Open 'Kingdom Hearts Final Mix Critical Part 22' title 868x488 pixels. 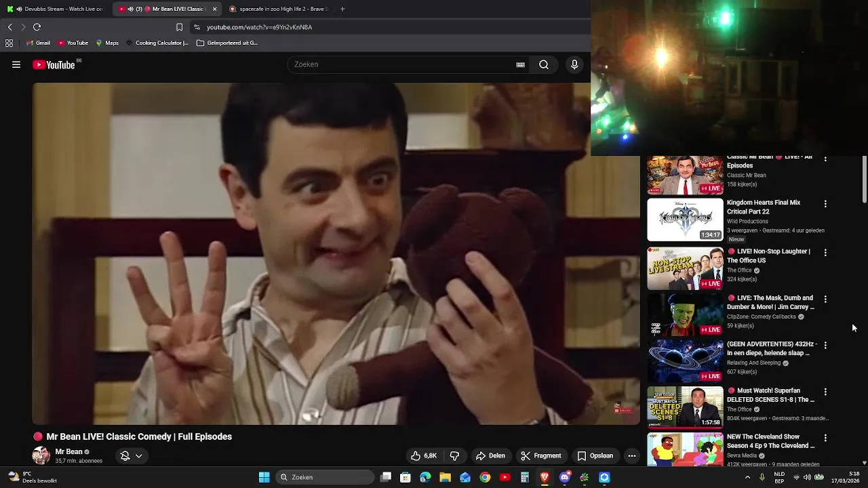pyautogui.click(x=764, y=207)
